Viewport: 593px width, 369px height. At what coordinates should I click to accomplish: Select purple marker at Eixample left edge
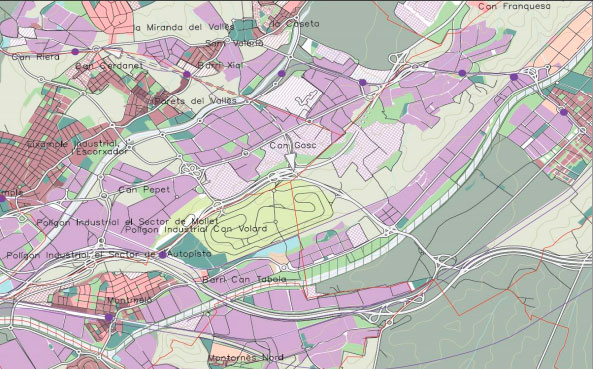2,198
